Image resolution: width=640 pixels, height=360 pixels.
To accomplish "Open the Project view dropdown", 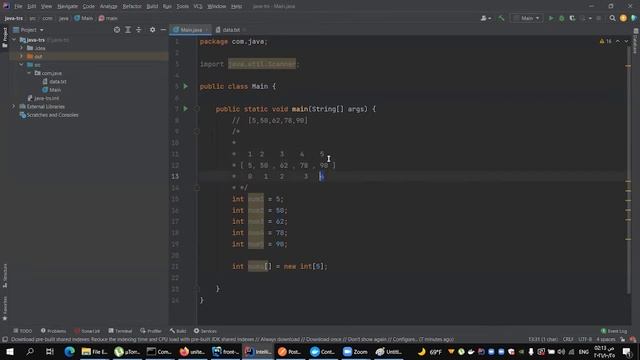I will [x=29, y=30].
